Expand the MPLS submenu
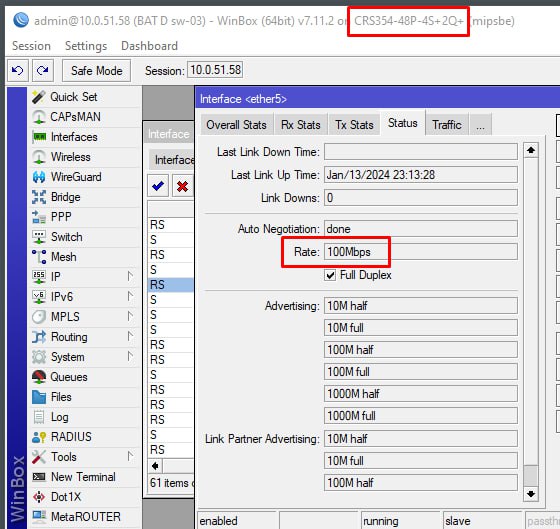This screenshot has width=560, height=529. point(130,317)
